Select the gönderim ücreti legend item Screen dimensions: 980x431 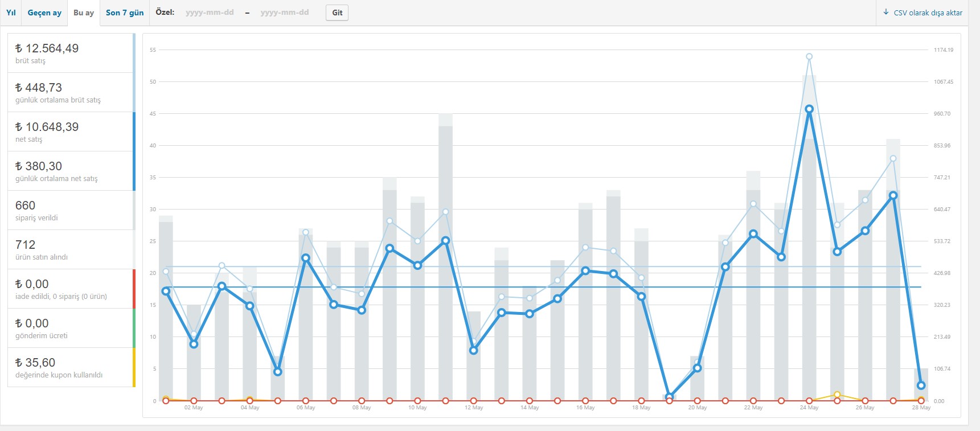71,328
